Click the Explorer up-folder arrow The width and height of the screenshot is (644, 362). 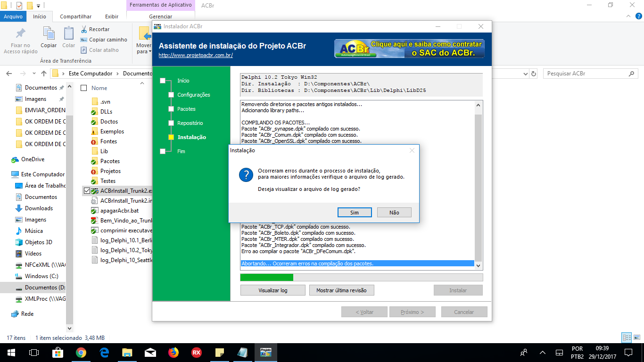pos(44,74)
